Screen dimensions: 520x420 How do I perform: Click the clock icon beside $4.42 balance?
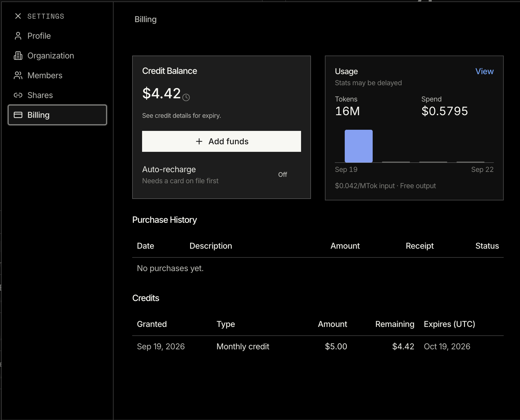[x=186, y=97]
